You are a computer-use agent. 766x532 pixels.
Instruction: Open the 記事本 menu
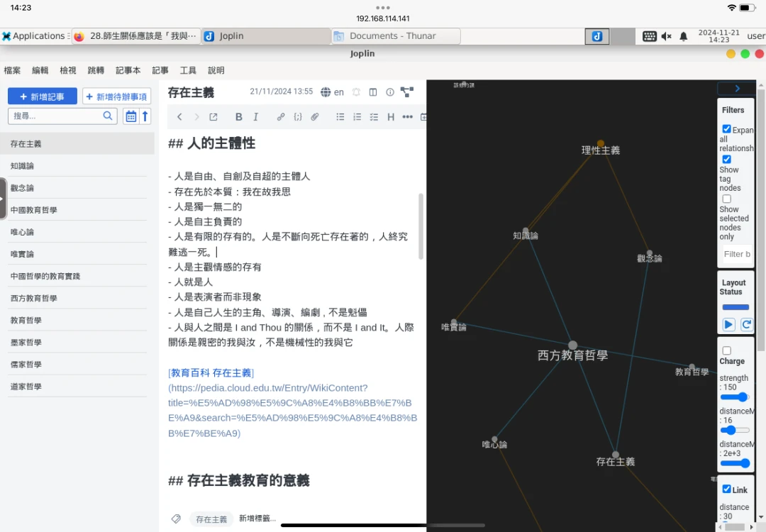pos(128,70)
